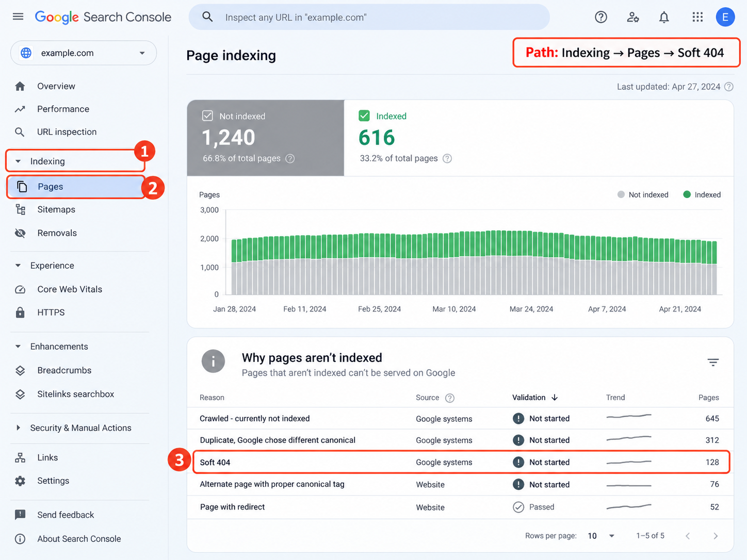Click help icon beside 66.8% of total pages

290,158
